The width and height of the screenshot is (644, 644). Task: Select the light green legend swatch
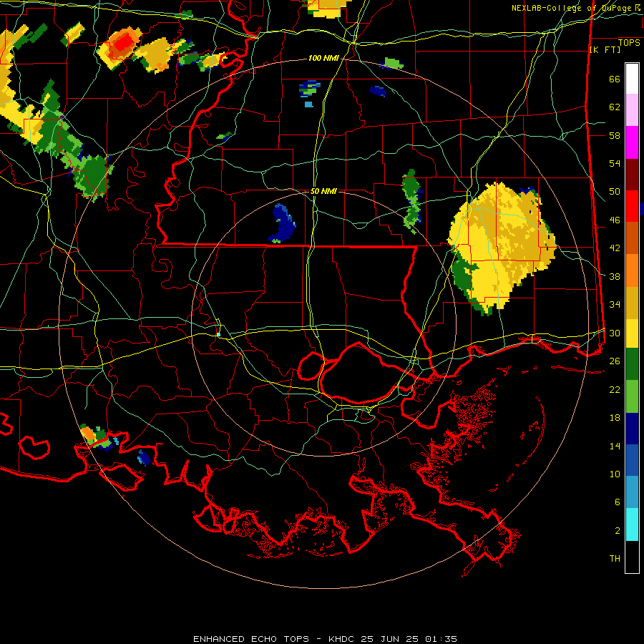[632, 396]
